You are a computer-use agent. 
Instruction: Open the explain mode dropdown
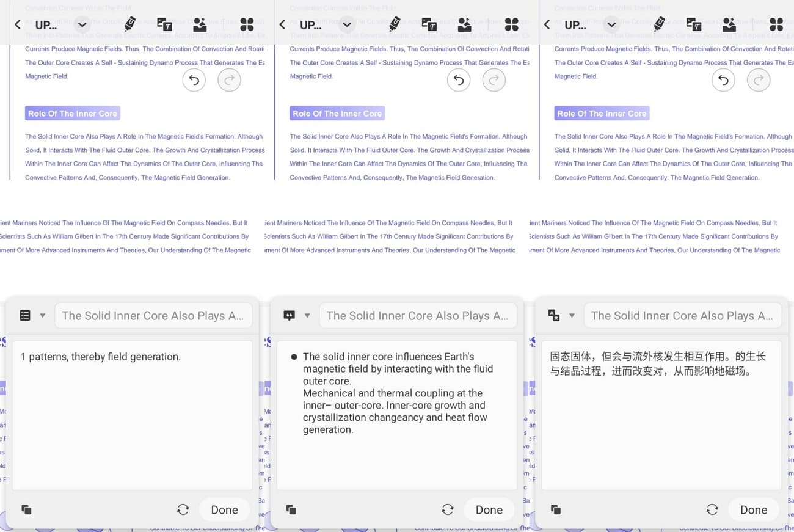[308, 315]
